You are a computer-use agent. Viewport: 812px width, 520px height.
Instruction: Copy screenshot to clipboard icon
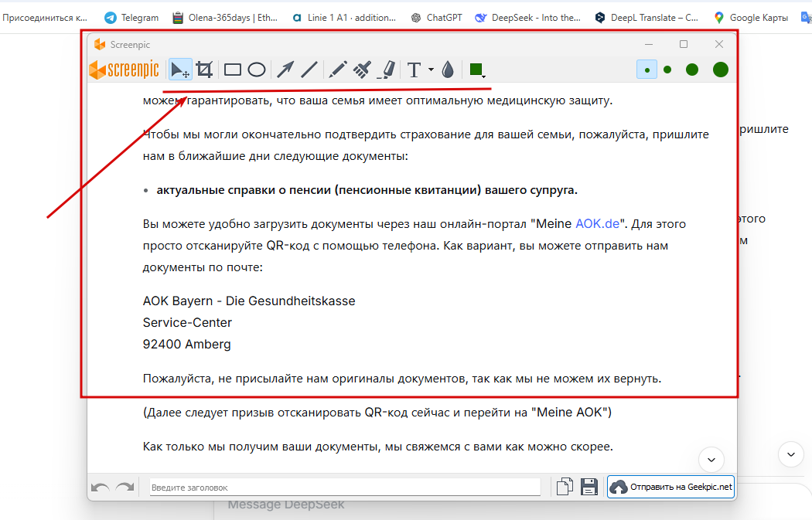[x=565, y=487]
